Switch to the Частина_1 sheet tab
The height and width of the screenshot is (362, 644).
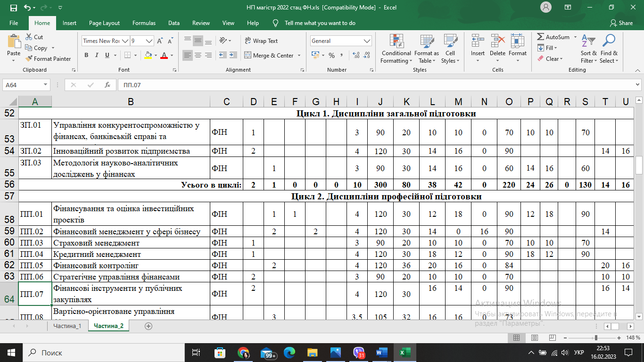click(x=67, y=326)
